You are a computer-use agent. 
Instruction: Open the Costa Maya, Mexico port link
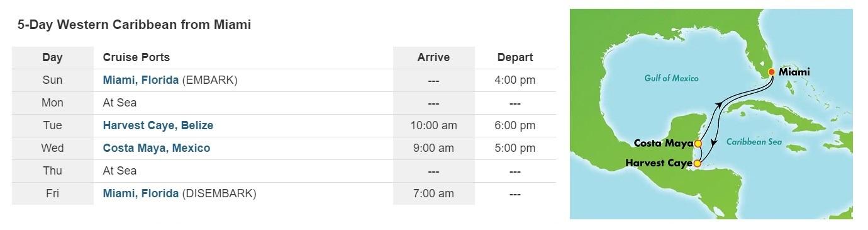(156, 148)
